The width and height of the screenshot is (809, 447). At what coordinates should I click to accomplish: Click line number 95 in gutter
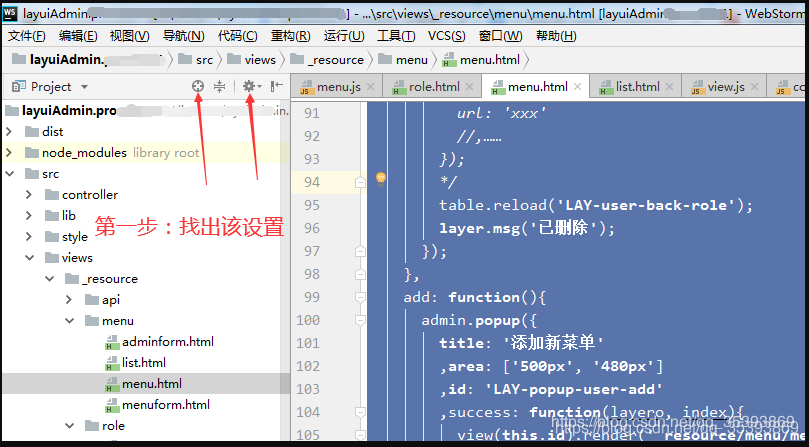312,205
